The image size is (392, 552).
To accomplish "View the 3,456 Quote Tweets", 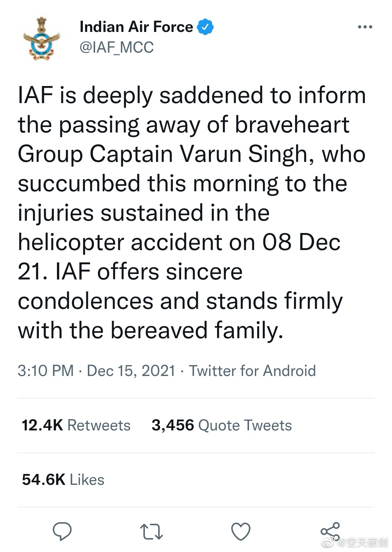I will (221, 425).
